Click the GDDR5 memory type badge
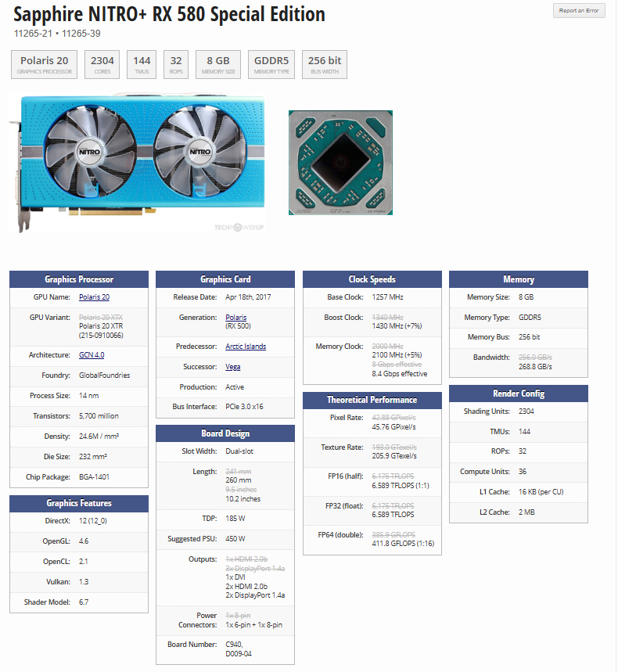618x672 pixels. pyautogui.click(x=271, y=65)
